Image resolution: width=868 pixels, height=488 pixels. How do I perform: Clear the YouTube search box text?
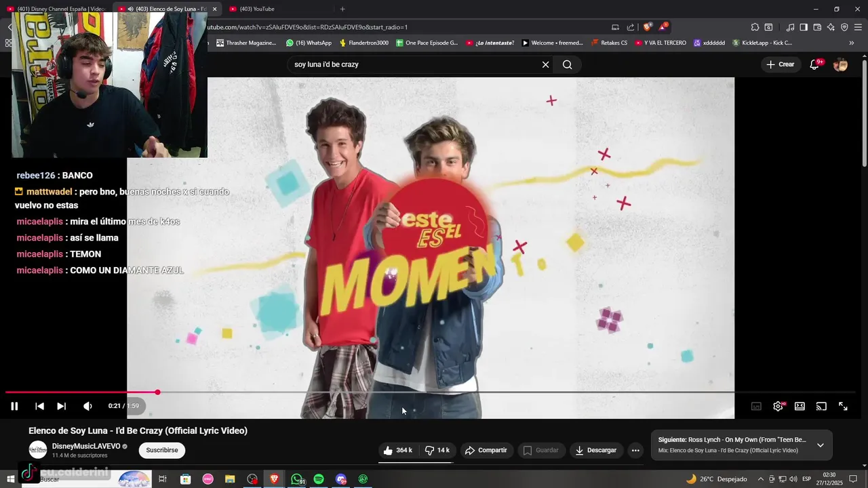point(545,64)
